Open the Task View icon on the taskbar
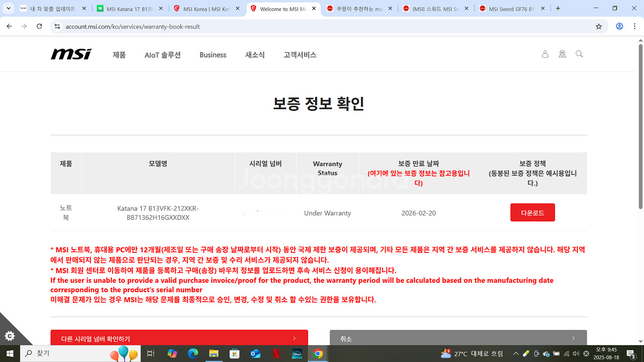The height and width of the screenshot is (362, 644). click(x=151, y=354)
